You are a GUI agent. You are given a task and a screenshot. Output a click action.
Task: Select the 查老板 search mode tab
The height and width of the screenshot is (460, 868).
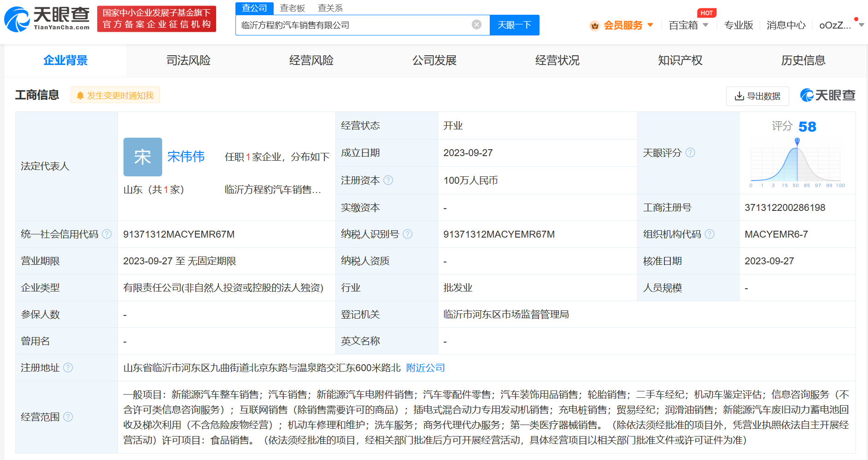coord(293,8)
